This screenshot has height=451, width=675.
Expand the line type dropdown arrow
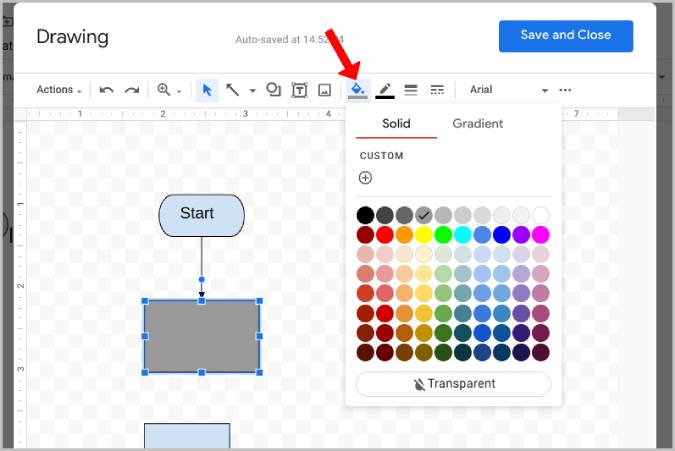coord(252,91)
